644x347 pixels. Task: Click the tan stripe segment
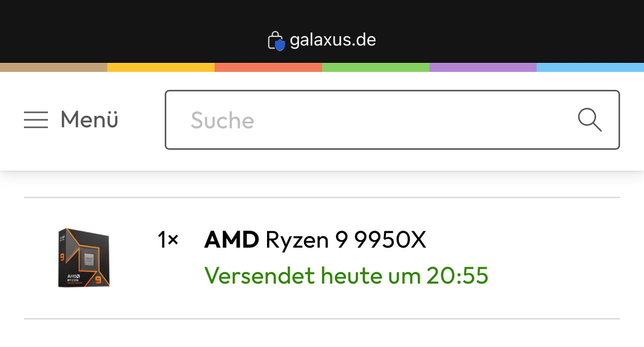(53, 67)
